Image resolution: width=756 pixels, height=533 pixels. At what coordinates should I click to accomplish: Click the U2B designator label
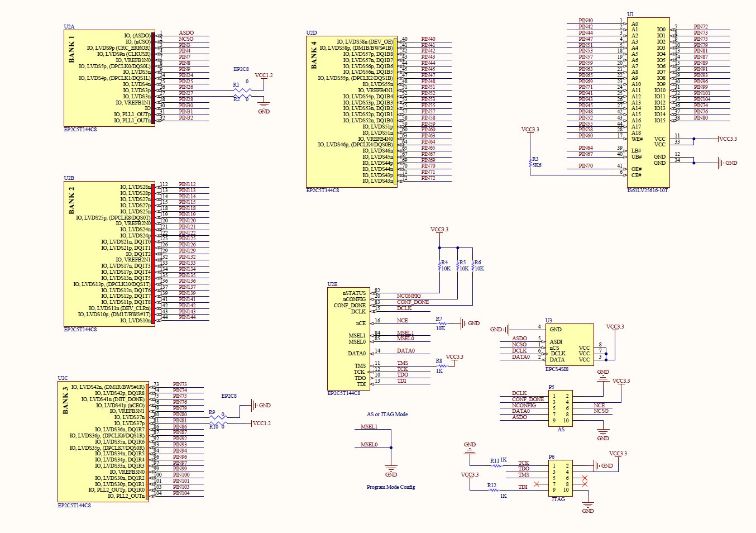point(69,178)
